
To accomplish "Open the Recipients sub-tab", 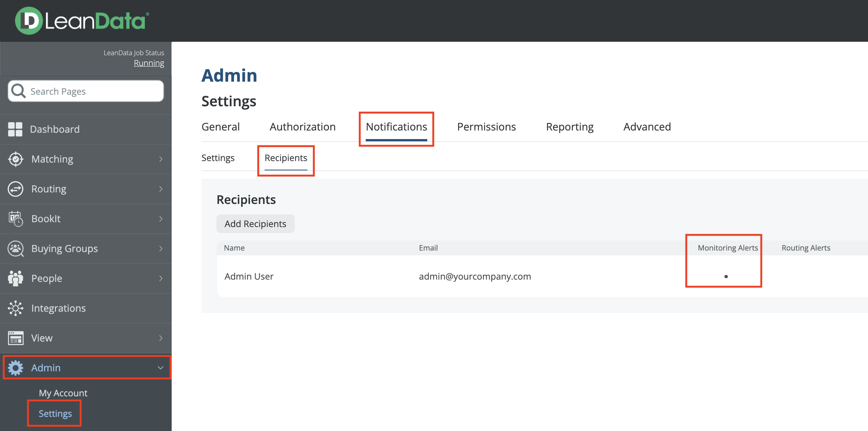I will (286, 158).
